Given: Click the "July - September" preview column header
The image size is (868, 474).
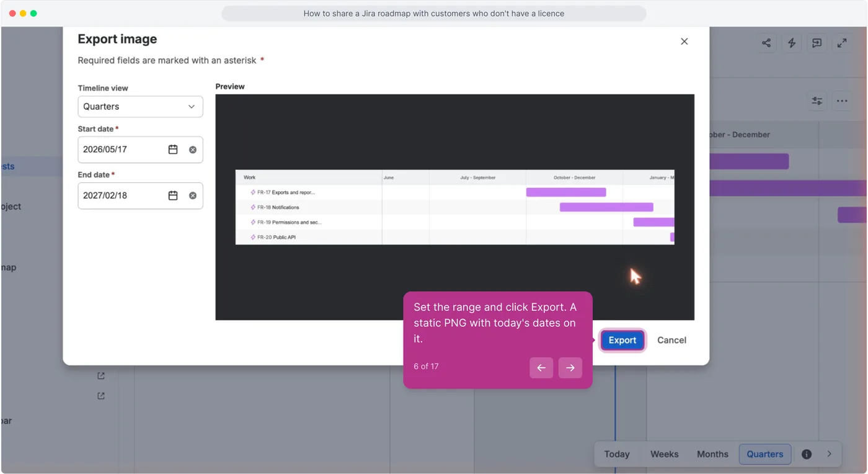Looking at the screenshot, I should click(x=478, y=177).
